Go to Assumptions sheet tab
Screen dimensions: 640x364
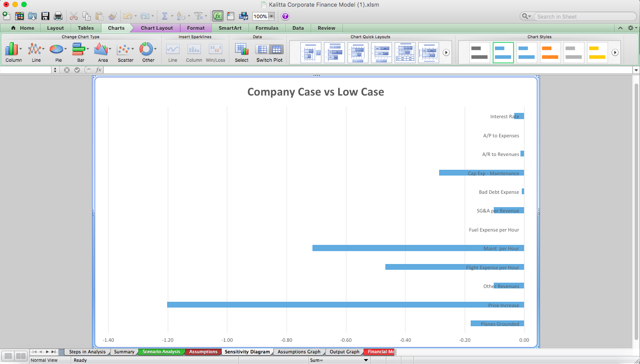pos(203,352)
